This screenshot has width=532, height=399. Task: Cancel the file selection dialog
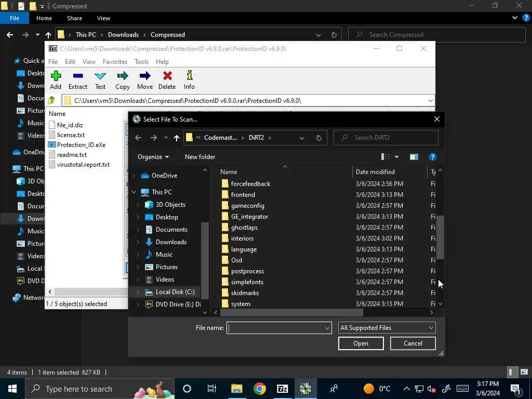point(413,343)
